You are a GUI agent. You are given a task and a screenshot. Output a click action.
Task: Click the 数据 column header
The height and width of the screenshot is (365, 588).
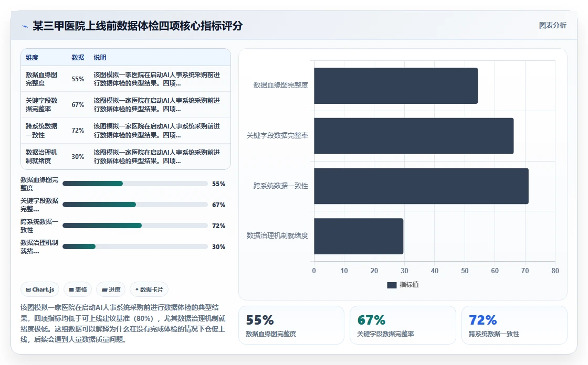78,57
